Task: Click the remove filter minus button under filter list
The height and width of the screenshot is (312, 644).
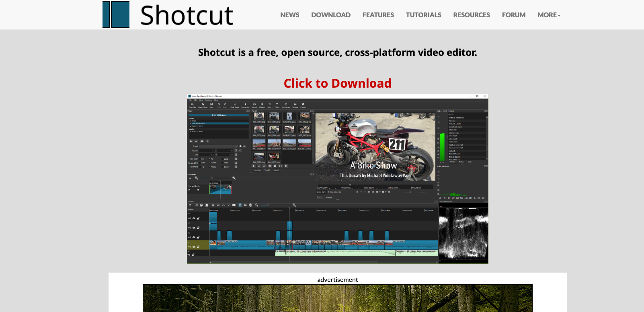Action: pyautogui.click(x=196, y=141)
